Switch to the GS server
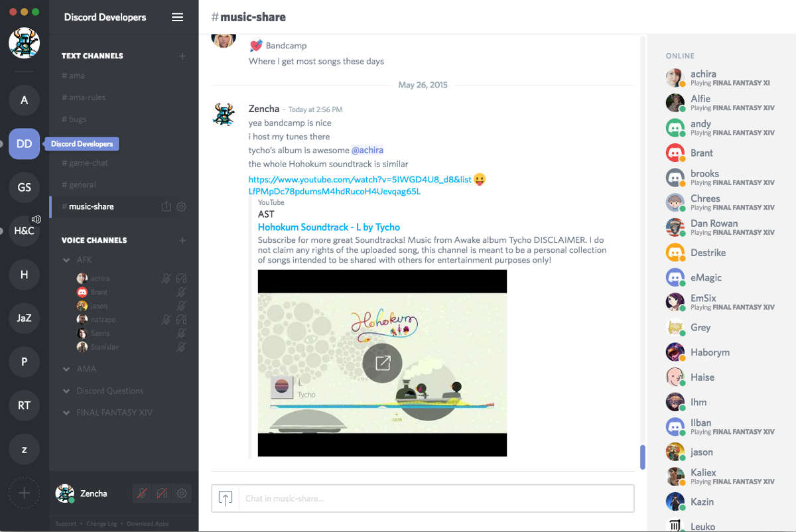Screen dimensions: 796x532 coord(25,188)
